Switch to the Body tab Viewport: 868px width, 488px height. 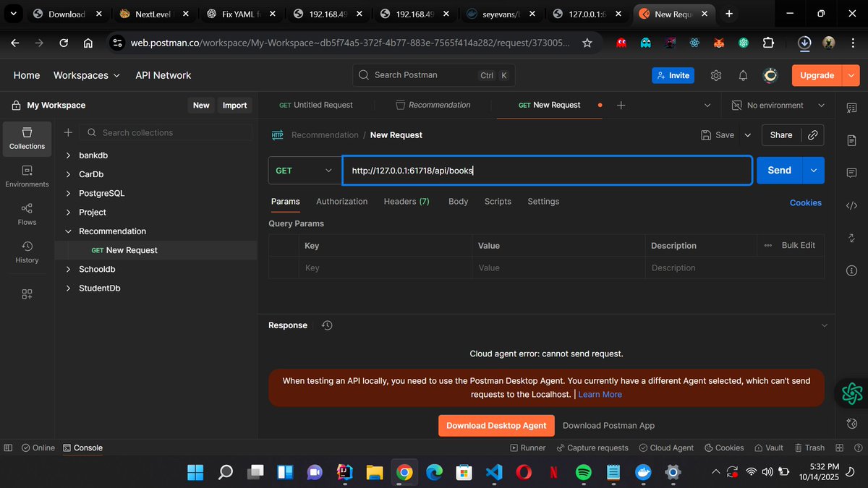click(x=459, y=202)
